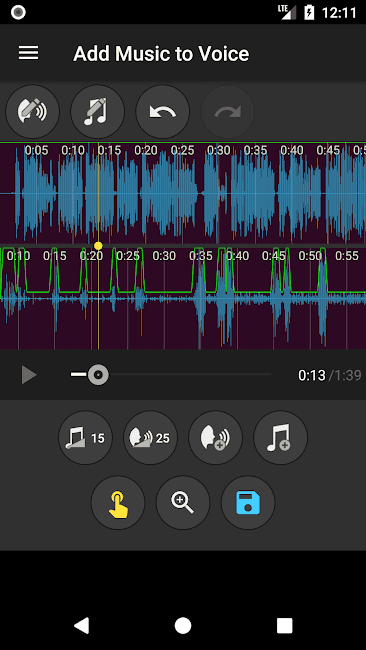Screen dimensions: 366x650
Task: Open music volume setting marked 15
Action: pyautogui.click(x=85, y=437)
